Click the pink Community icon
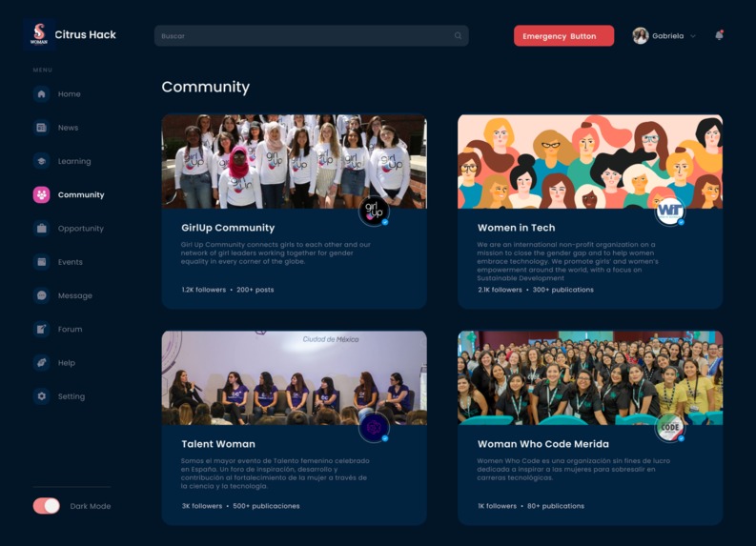 coord(41,194)
